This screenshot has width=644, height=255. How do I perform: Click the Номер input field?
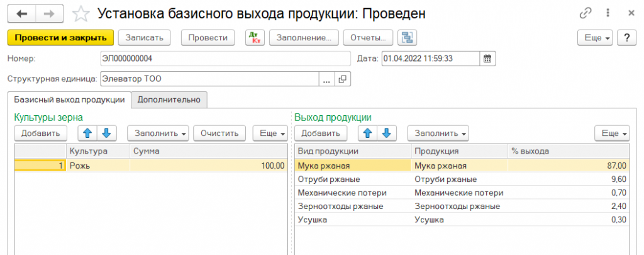tap(224, 59)
